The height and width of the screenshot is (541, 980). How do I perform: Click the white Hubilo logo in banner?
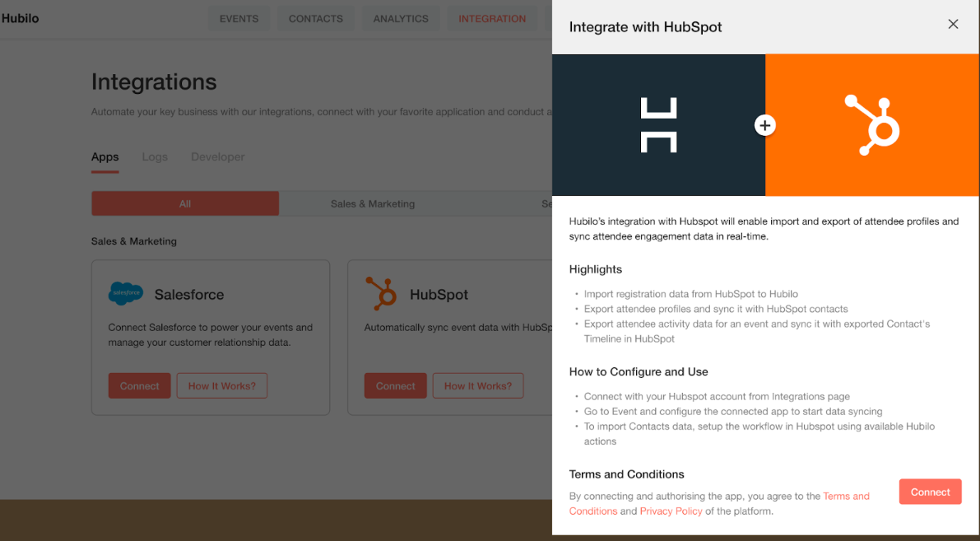point(659,125)
